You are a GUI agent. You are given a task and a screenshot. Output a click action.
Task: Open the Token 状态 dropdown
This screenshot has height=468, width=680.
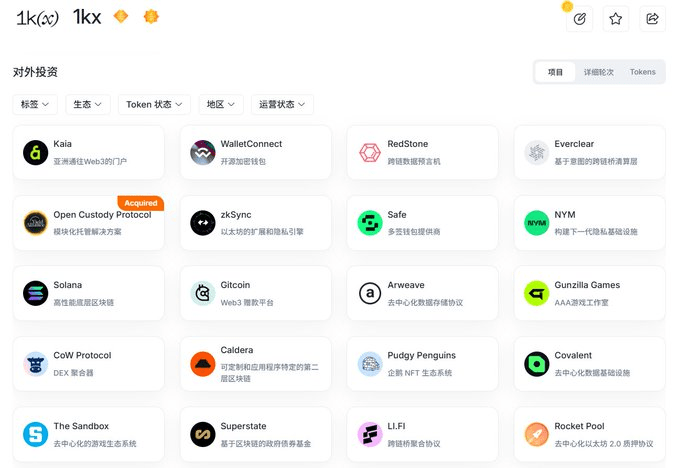(154, 105)
